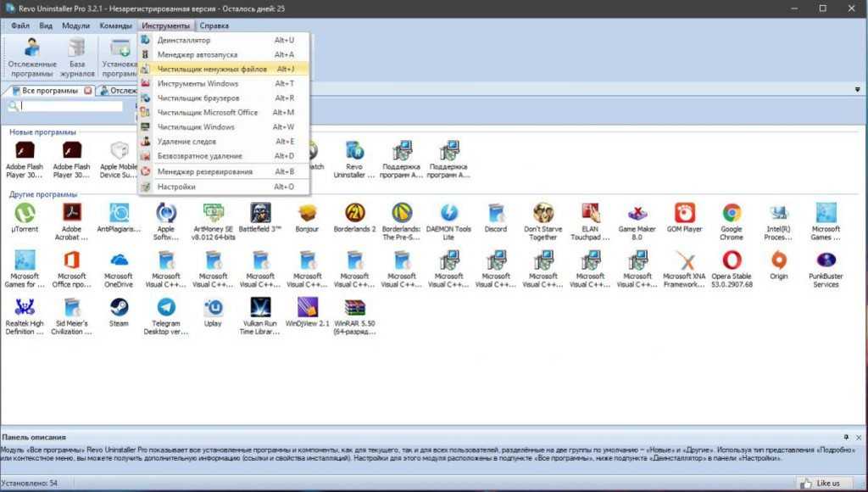Open the Файл menu
The height and width of the screenshot is (492, 868).
click(x=20, y=25)
